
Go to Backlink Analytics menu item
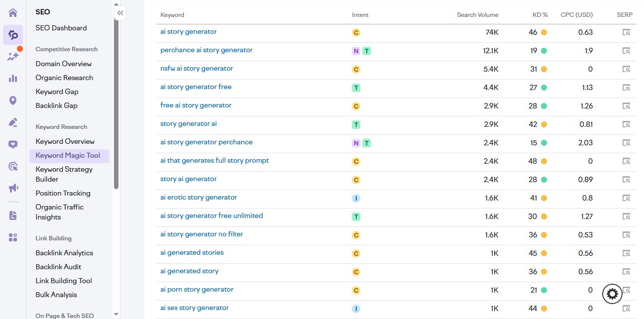pyautogui.click(x=64, y=253)
